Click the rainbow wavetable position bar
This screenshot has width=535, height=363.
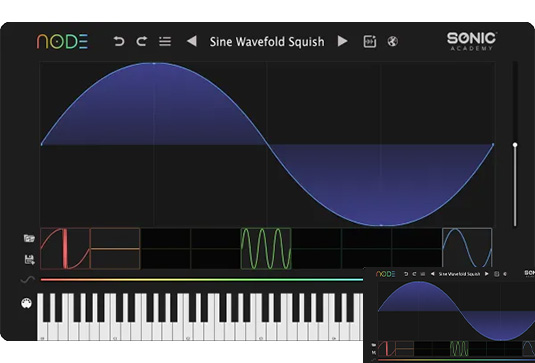coord(202,280)
